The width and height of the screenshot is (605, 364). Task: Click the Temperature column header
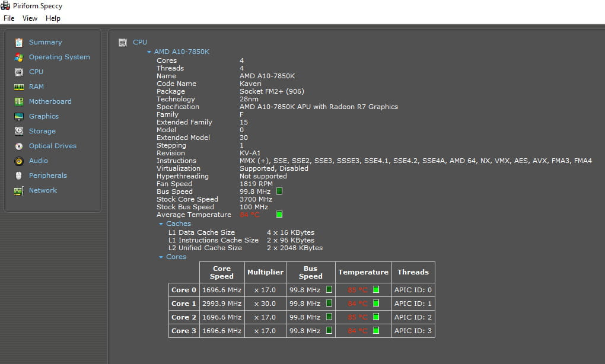pos(363,272)
